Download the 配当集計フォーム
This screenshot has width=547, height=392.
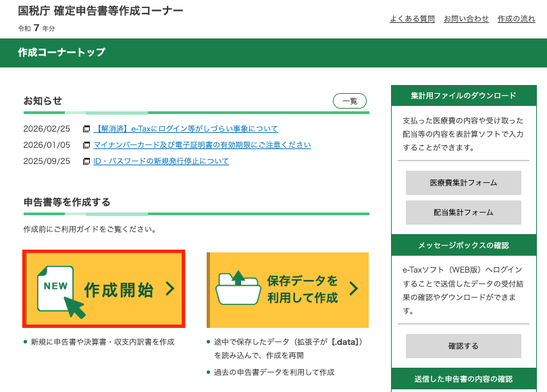pyautogui.click(x=463, y=213)
